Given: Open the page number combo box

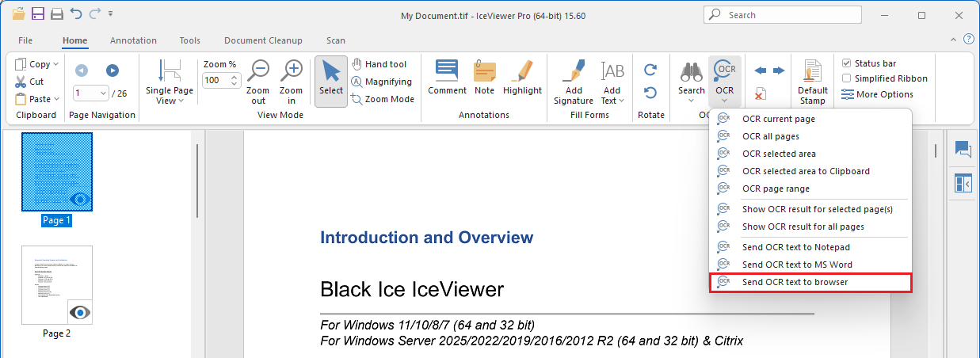Looking at the screenshot, I should click(x=91, y=93).
